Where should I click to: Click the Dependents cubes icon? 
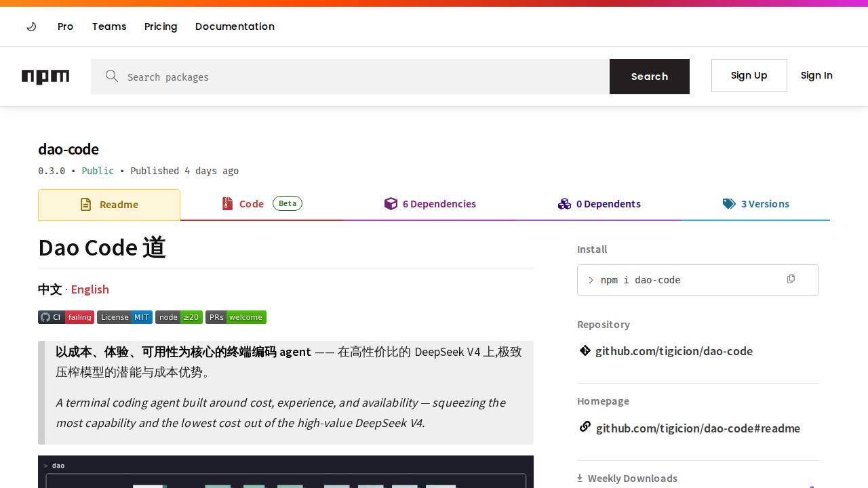point(564,204)
